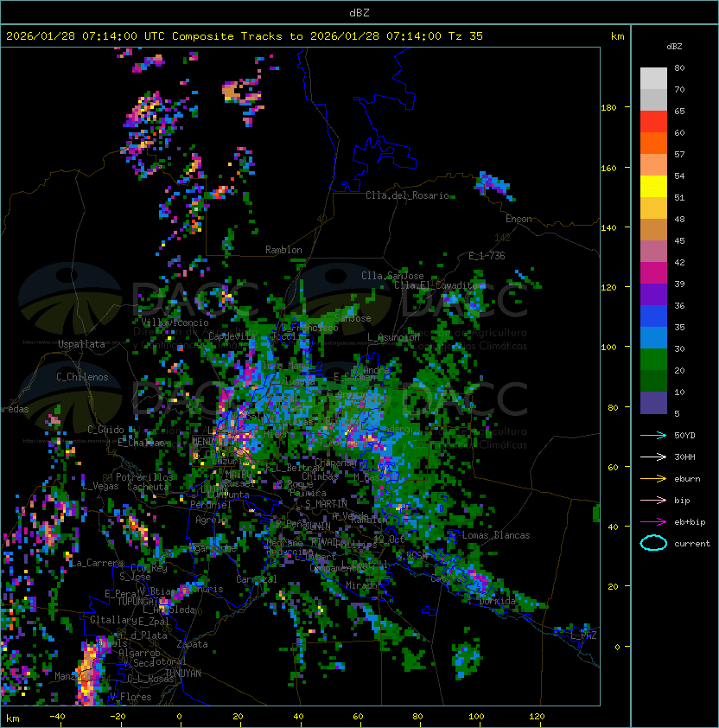Viewport: 719px width, 728px height.
Task: Click the blue radar echo near Encon
Action: [x=495, y=185]
